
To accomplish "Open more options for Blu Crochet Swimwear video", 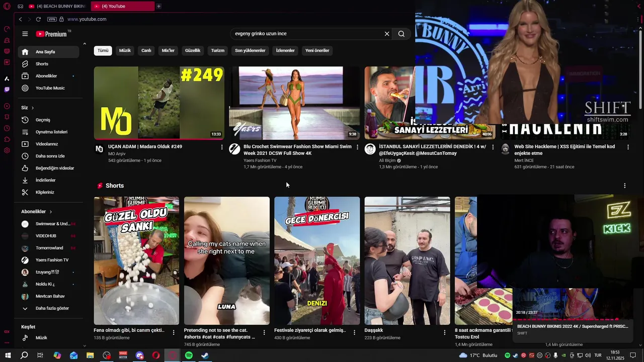I will coord(357,147).
